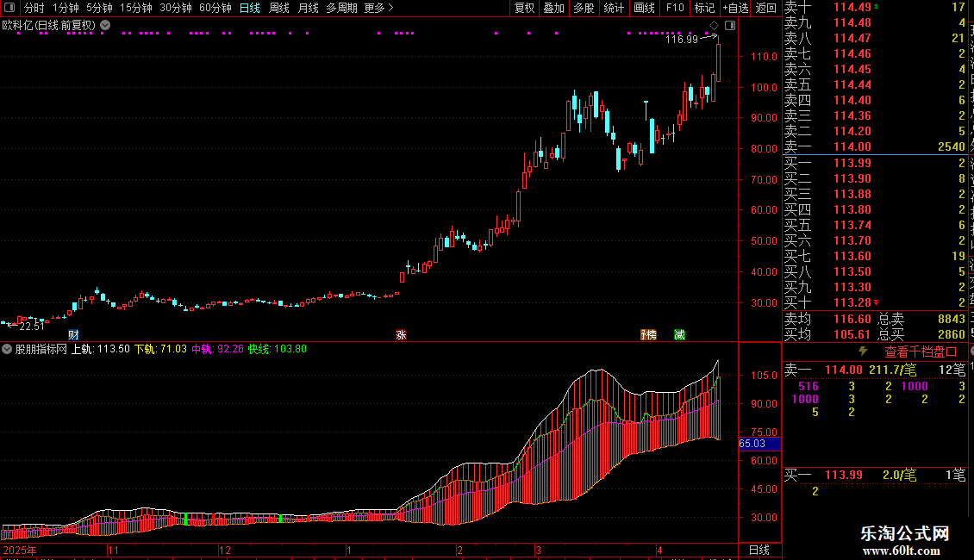Click the lightning bolt icon beside 查看千档盘口
This screenshot has width=974, height=560.
tap(863, 352)
